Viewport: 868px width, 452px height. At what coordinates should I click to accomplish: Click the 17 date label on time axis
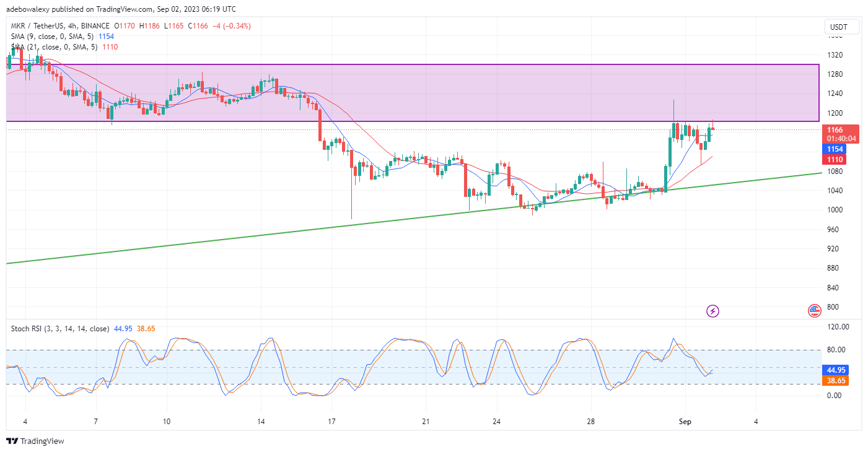332,422
